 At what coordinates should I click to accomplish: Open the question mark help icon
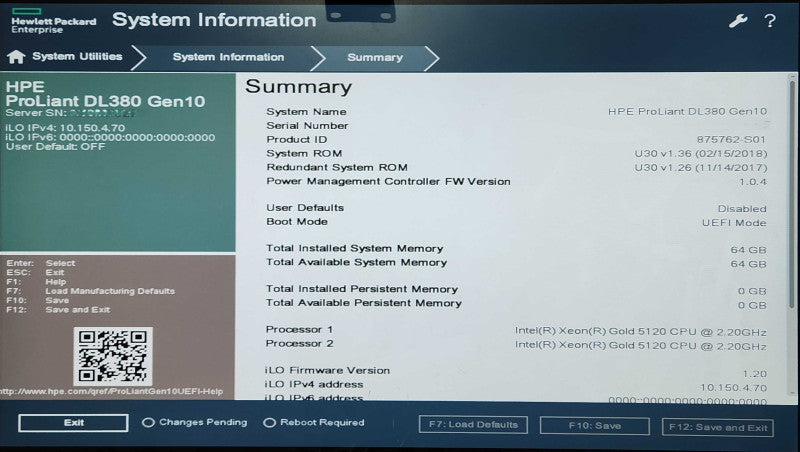pyautogui.click(x=770, y=21)
